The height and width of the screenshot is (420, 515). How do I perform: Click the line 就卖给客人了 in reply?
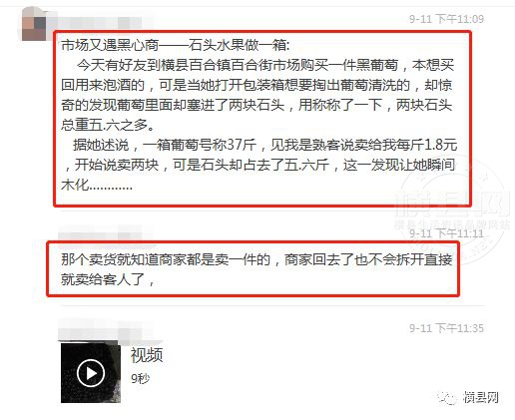click(x=108, y=279)
